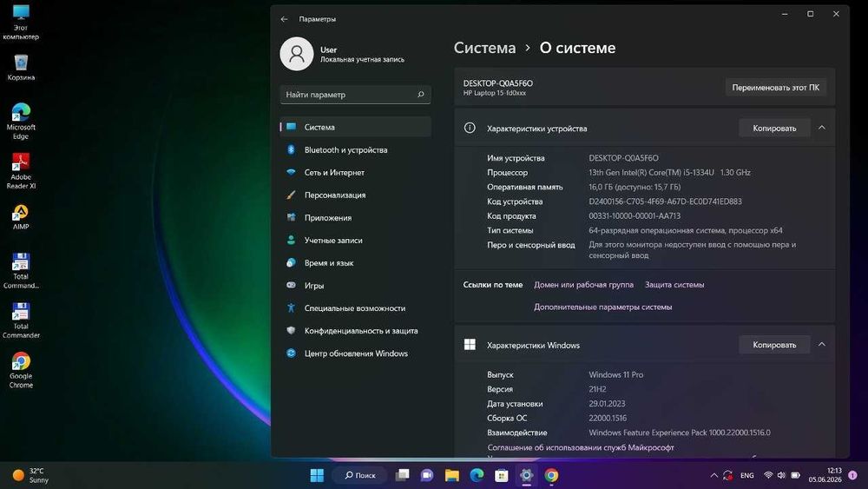
Task: Click Система breadcrumb in header
Action: pos(484,48)
